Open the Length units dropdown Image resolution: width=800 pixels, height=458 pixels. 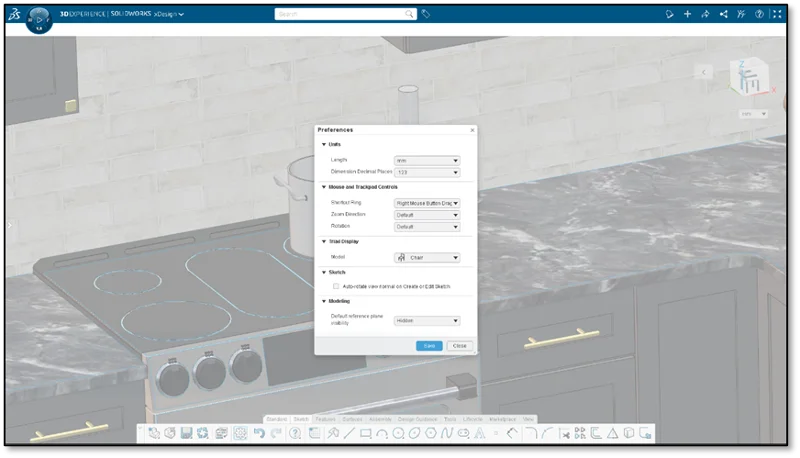pos(427,160)
